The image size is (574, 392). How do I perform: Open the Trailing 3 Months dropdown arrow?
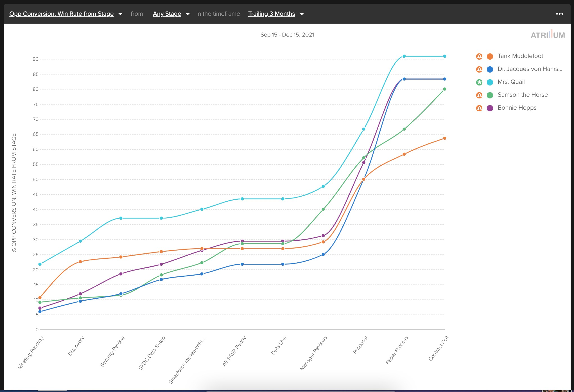coord(302,14)
